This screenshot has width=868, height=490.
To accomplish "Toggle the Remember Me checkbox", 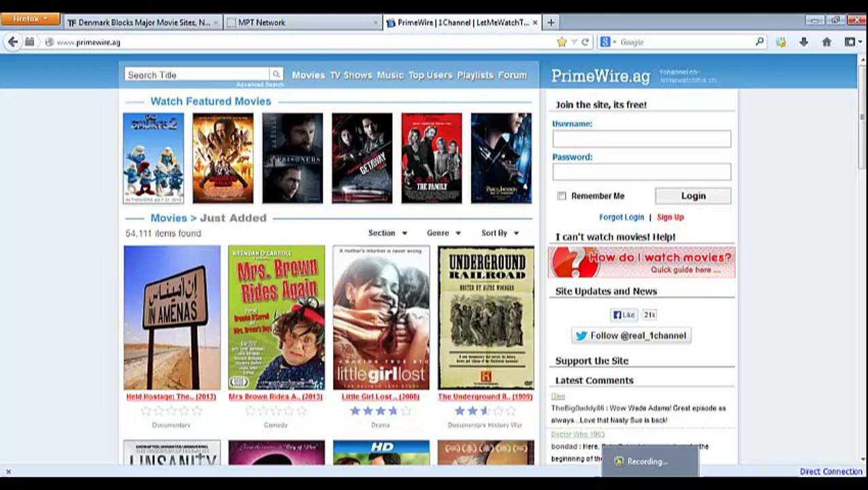I will tap(562, 196).
